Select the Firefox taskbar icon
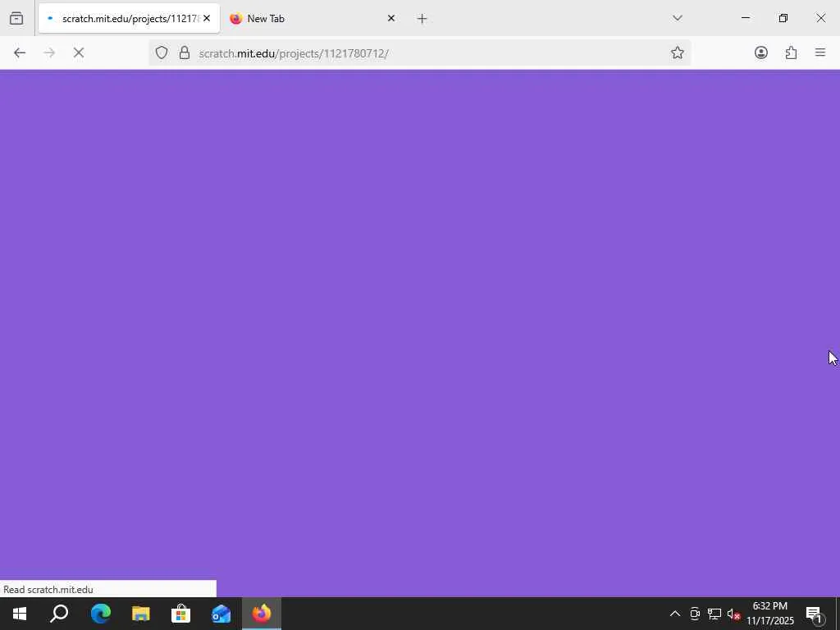 (262, 614)
